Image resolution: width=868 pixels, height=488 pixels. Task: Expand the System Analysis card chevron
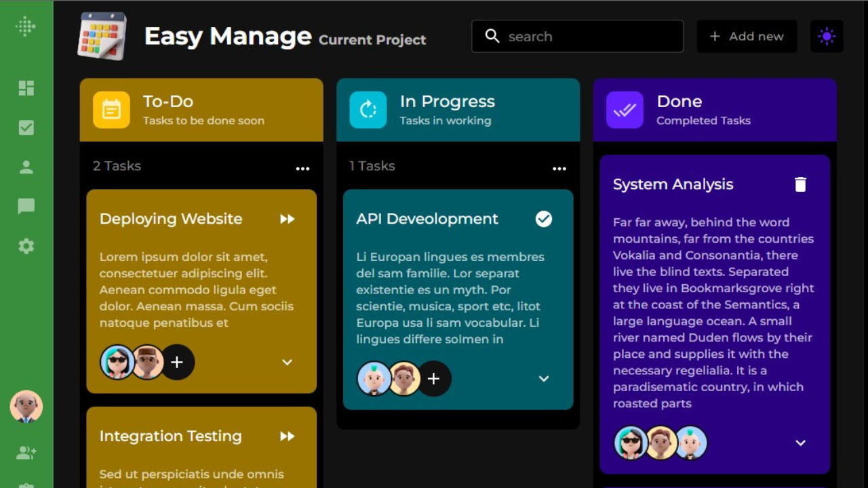pyautogui.click(x=800, y=443)
